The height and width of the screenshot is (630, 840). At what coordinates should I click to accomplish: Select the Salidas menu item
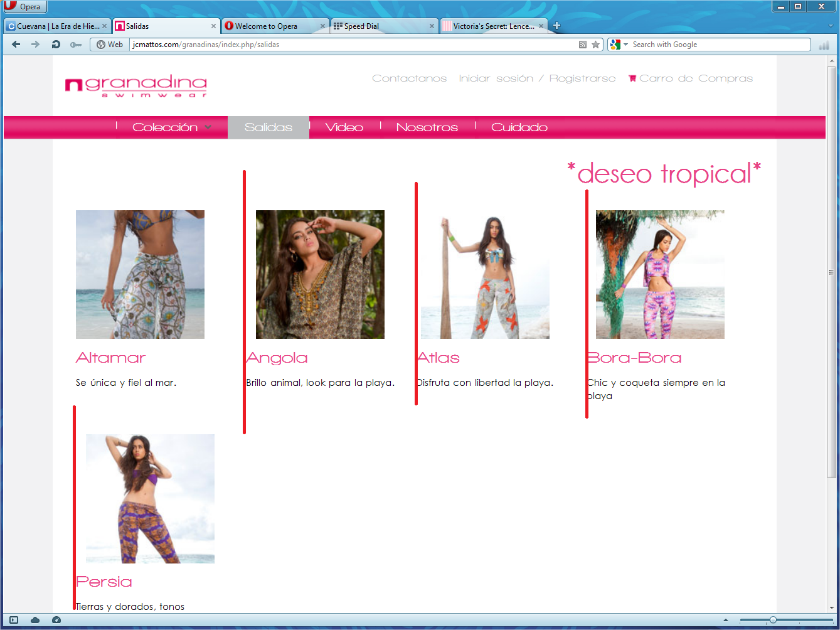point(268,127)
